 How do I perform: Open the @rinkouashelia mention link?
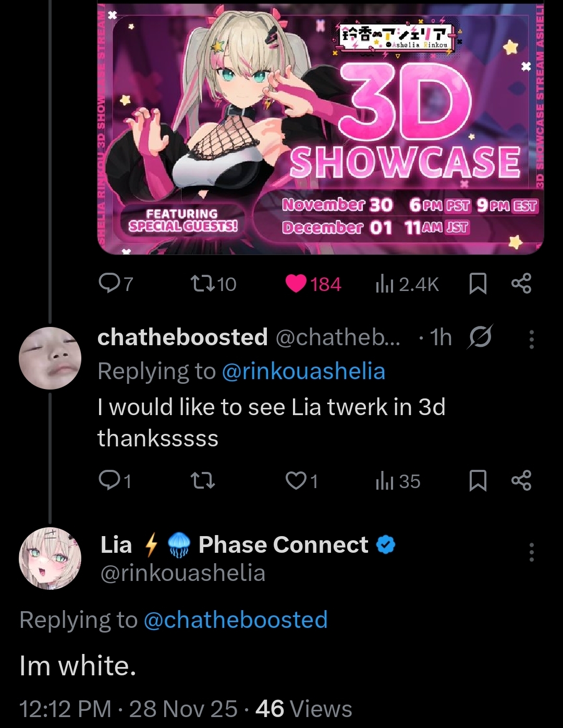(x=303, y=371)
